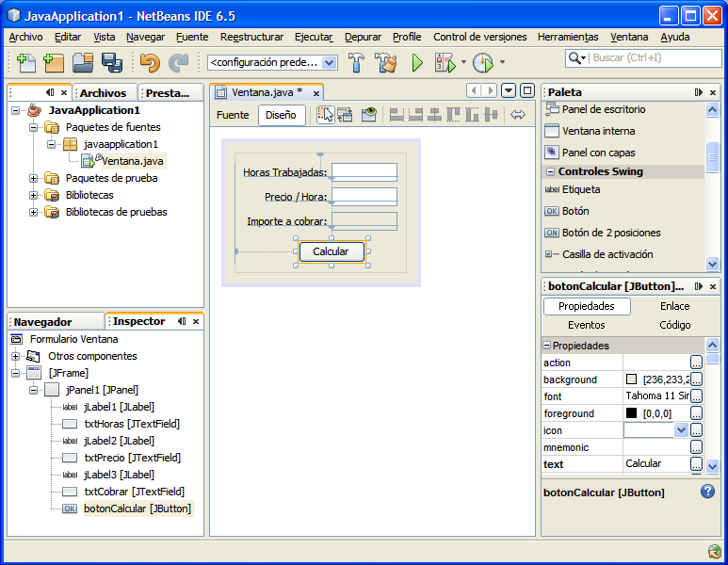Select Ventana interna in Paleta

pyautogui.click(x=598, y=131)
